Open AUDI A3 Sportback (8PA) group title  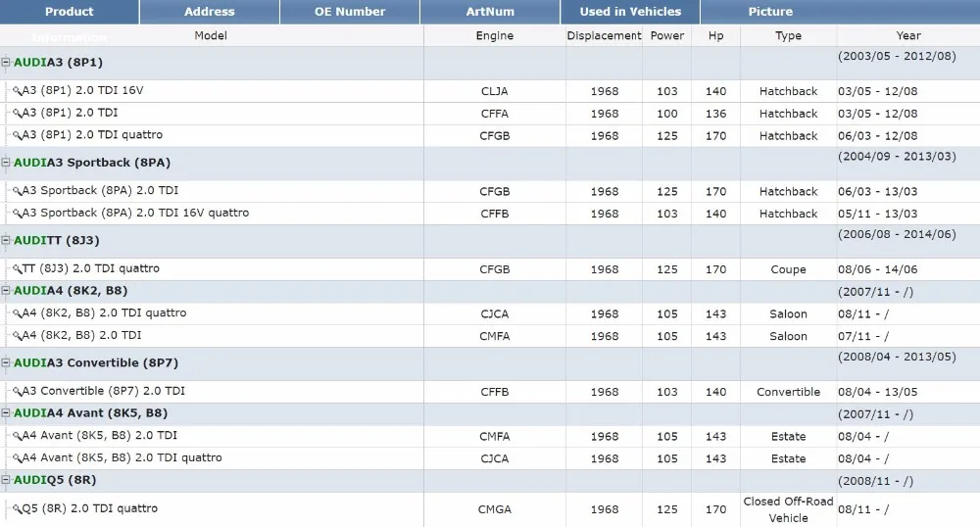92,163
